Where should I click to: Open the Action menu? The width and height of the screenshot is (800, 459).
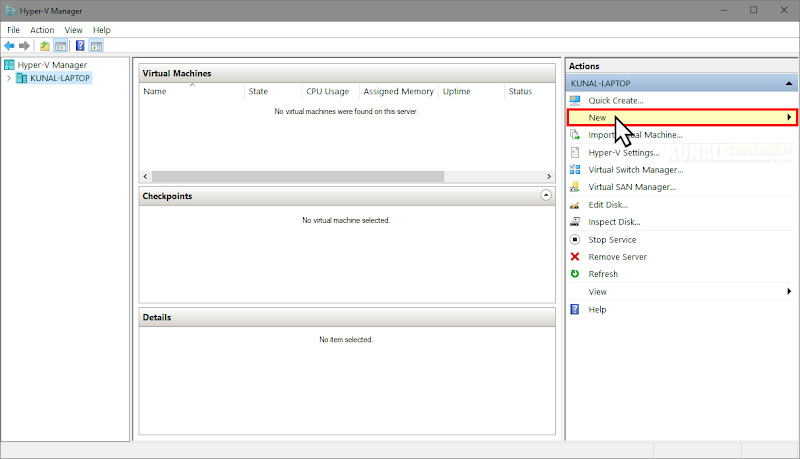tap(42, 30)
